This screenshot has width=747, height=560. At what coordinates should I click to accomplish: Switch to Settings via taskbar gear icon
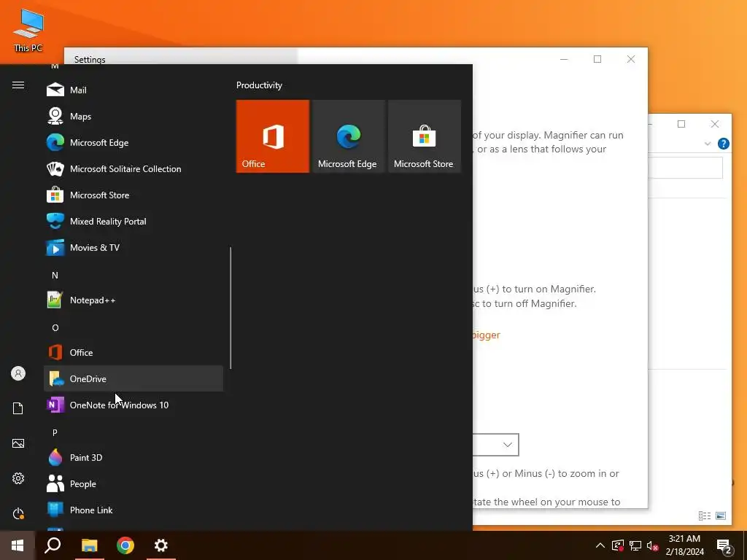161,545
